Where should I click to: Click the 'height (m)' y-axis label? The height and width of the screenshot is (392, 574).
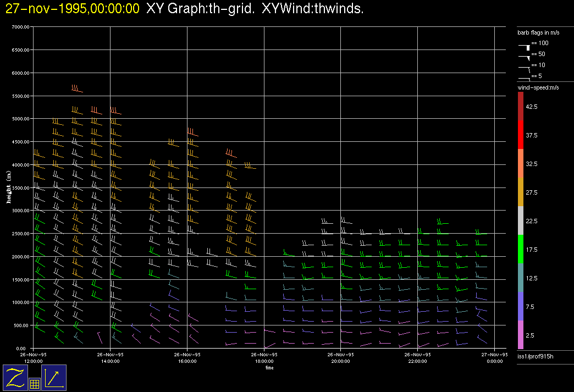click(9, 187)
